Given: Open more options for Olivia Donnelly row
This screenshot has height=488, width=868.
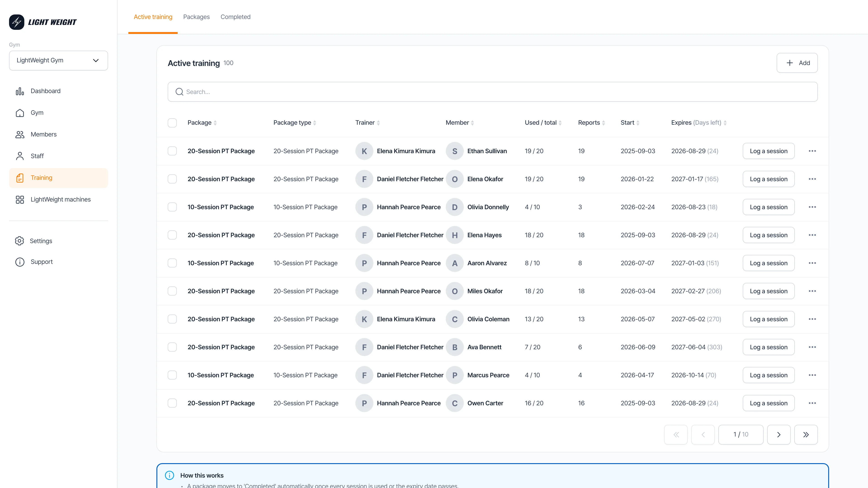Looking at the screenshot, I should point(812,207).
